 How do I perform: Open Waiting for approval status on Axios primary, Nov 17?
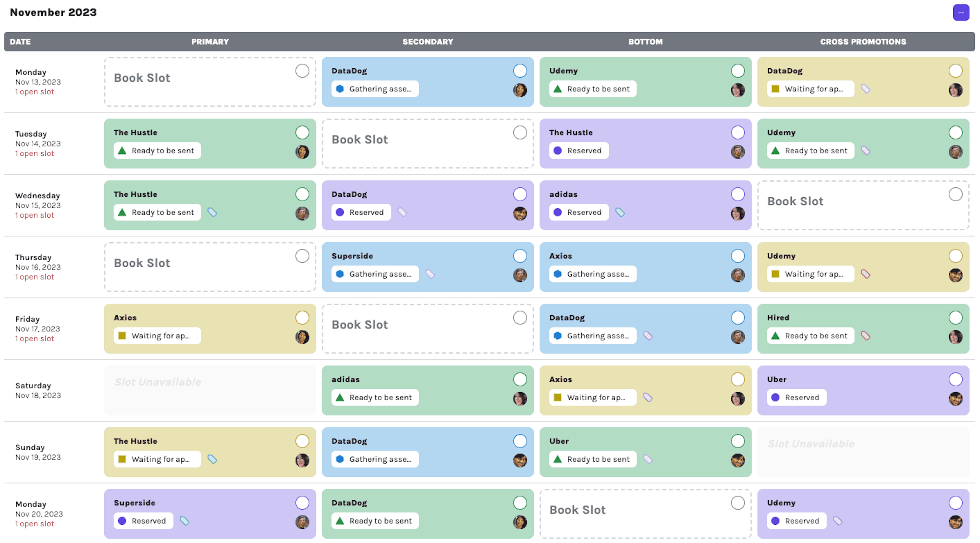[x=157, y=336]
